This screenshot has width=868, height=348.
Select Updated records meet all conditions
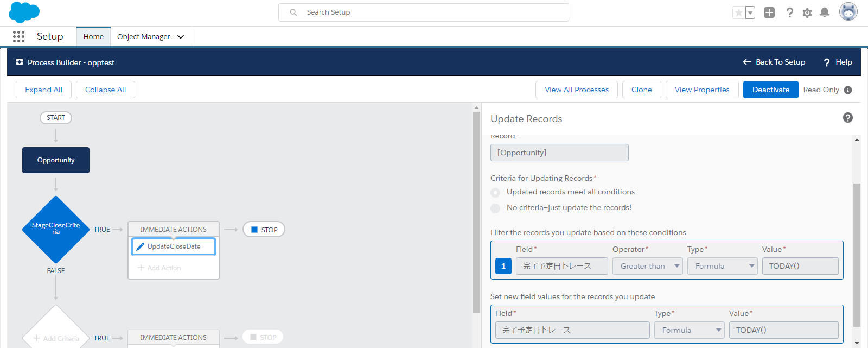[495, 192]
